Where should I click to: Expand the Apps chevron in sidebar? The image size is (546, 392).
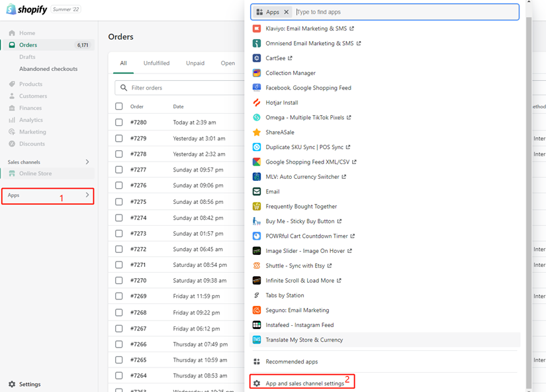coord(87,195)
